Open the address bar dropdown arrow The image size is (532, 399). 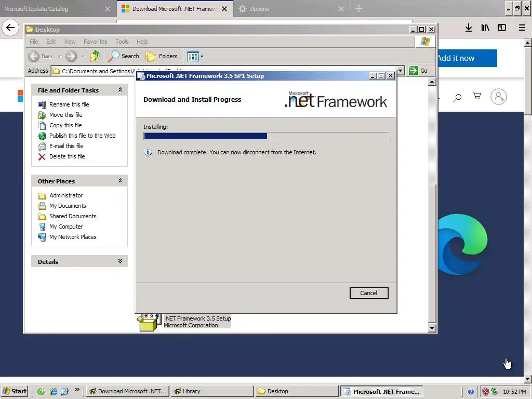[x=401, y=71]
